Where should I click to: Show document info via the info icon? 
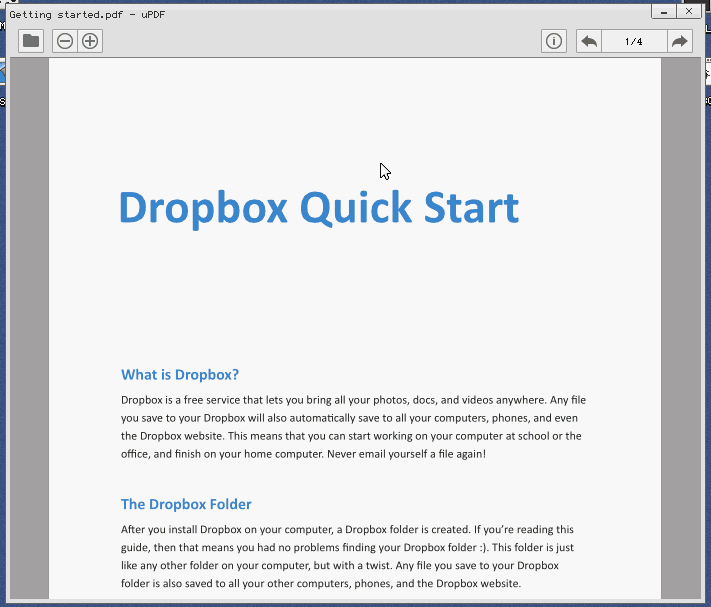pos(554,41)
